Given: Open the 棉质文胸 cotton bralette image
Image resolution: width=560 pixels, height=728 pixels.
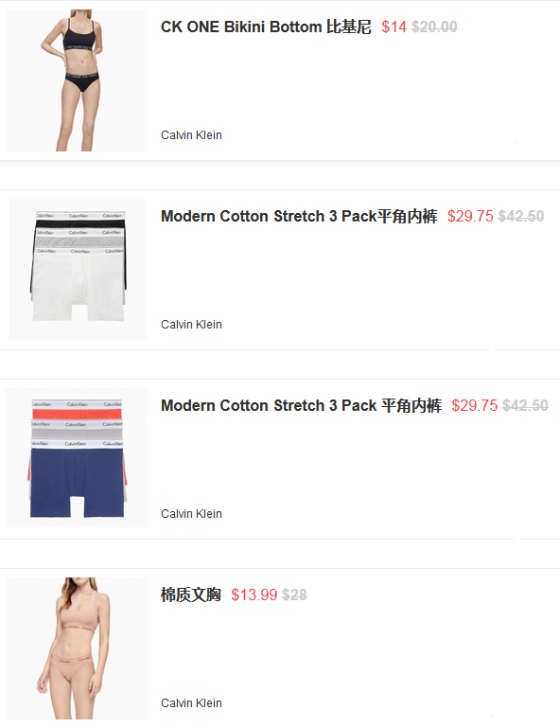Looking at the screenshot, I should pyautogui.click(x=77, y=648).
